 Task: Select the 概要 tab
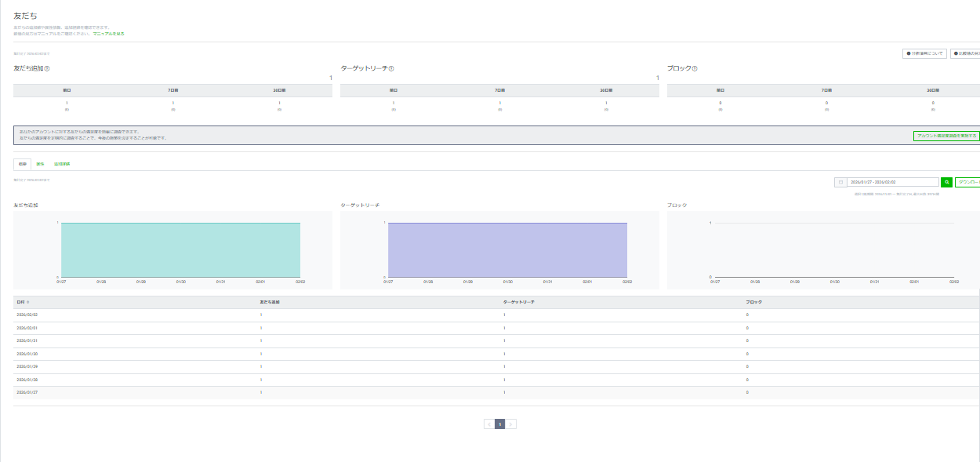[22, 164]
